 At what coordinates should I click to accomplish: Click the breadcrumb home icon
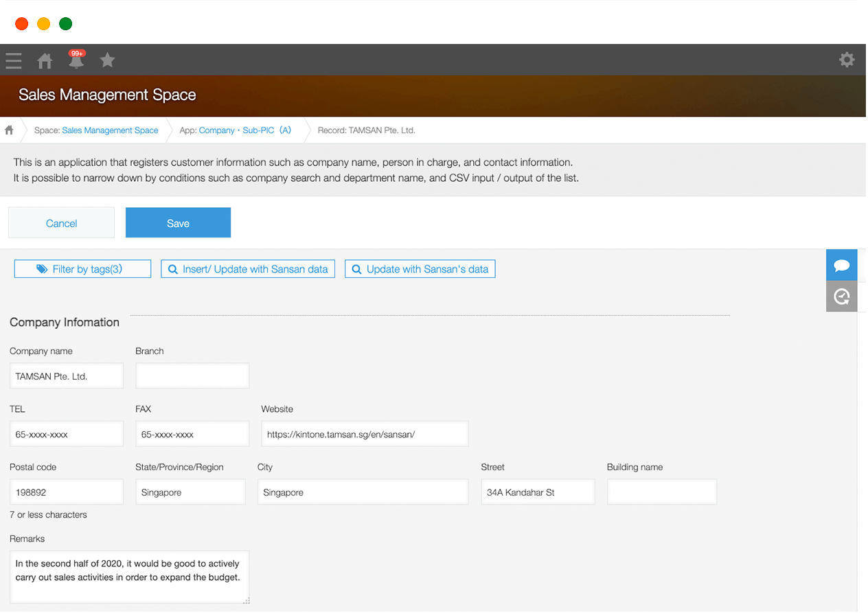tap(10, 130)
